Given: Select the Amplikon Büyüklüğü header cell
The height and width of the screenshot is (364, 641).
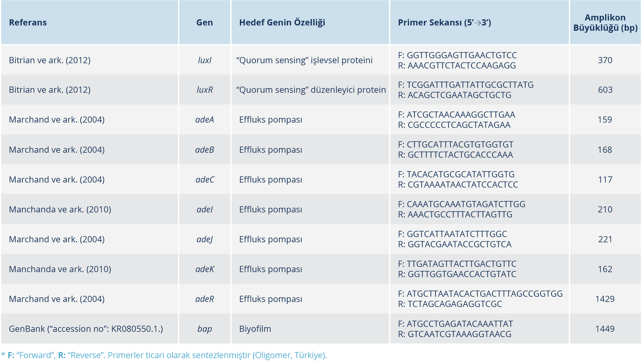Looking at the screenshot, I should (x=605, y=23).
